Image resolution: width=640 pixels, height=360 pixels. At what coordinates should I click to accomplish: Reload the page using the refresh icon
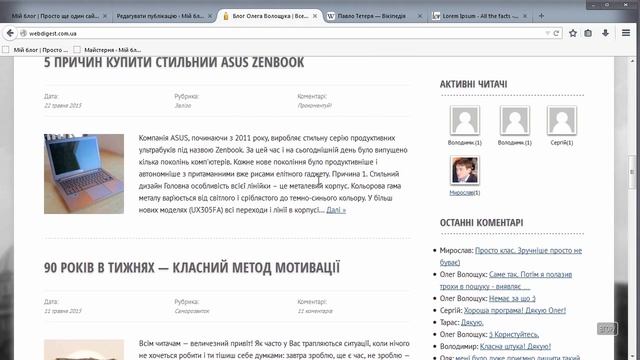[556, 33]
